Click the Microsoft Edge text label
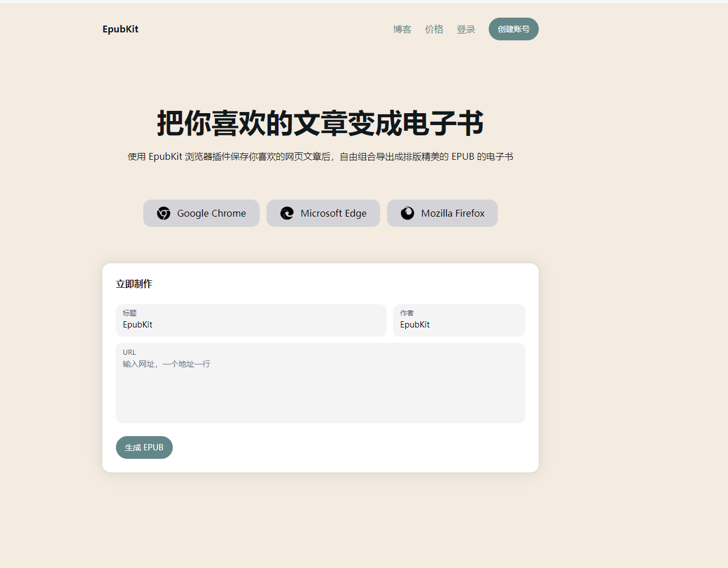This screenshot has height=568, width=728. [334, 213]
